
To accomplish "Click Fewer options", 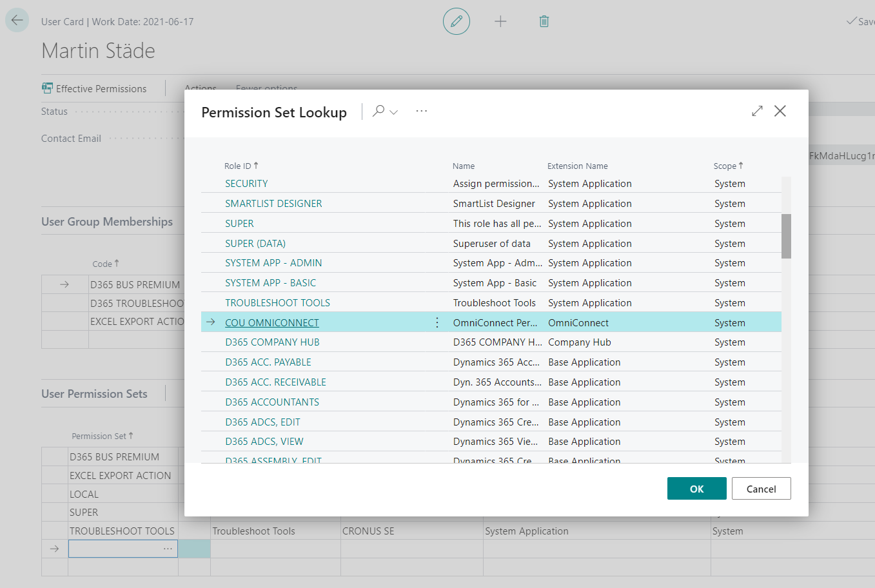I will 265,88.
